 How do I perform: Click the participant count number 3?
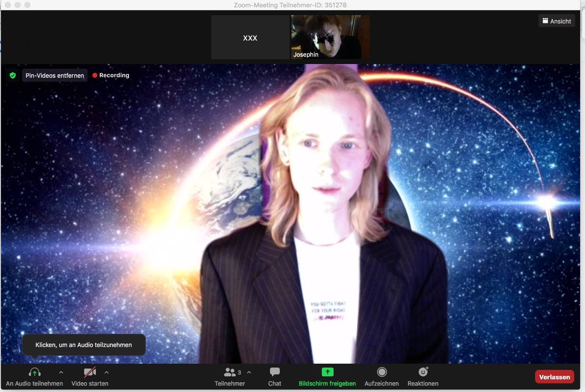239,372
